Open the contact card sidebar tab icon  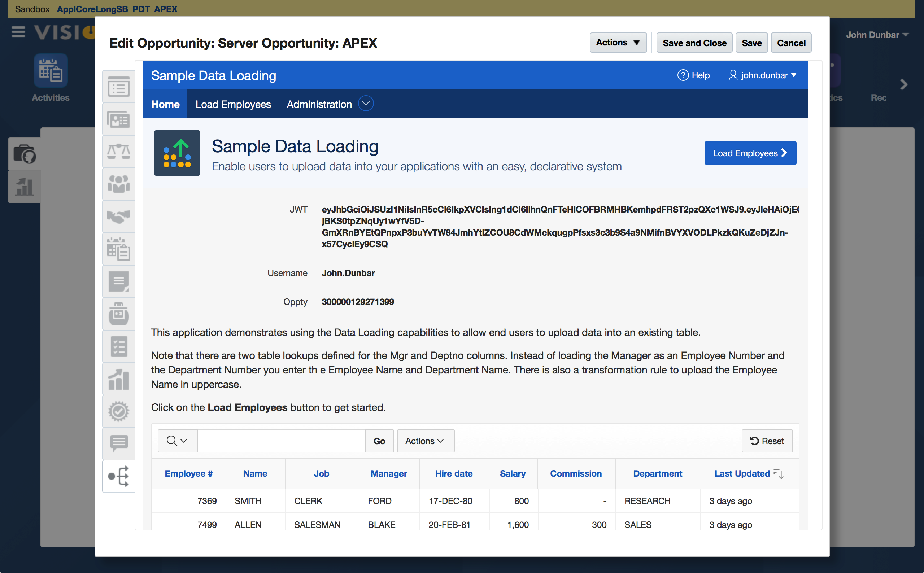[119, 119]
